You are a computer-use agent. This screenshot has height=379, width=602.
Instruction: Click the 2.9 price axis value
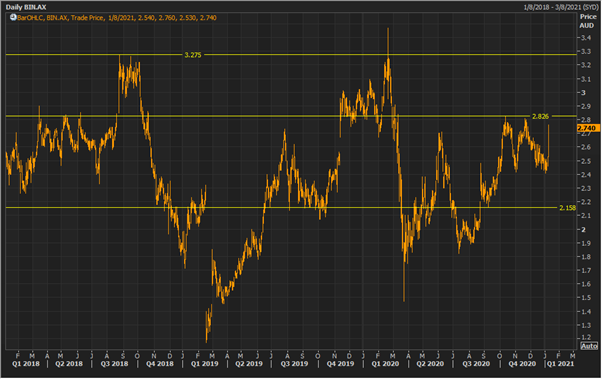point(585,106)
